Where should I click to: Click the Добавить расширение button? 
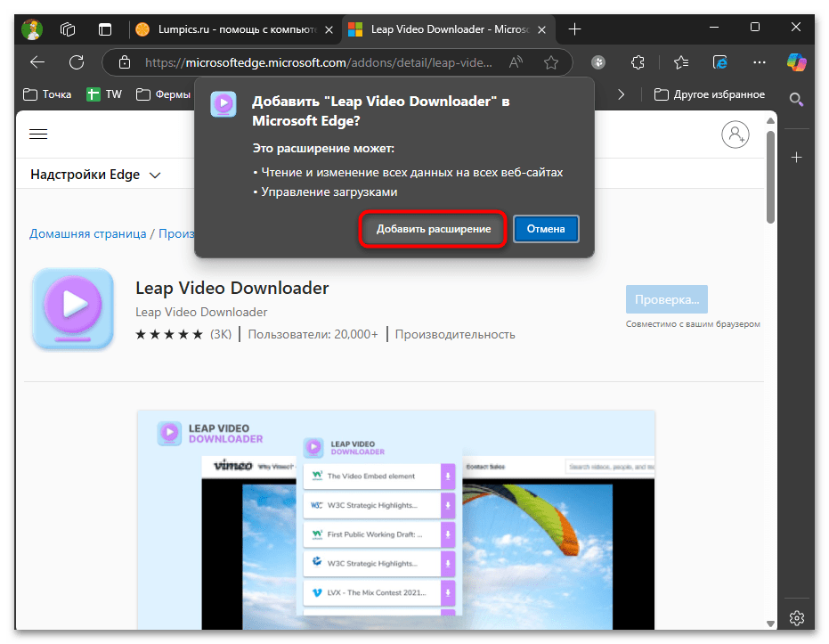433,229
